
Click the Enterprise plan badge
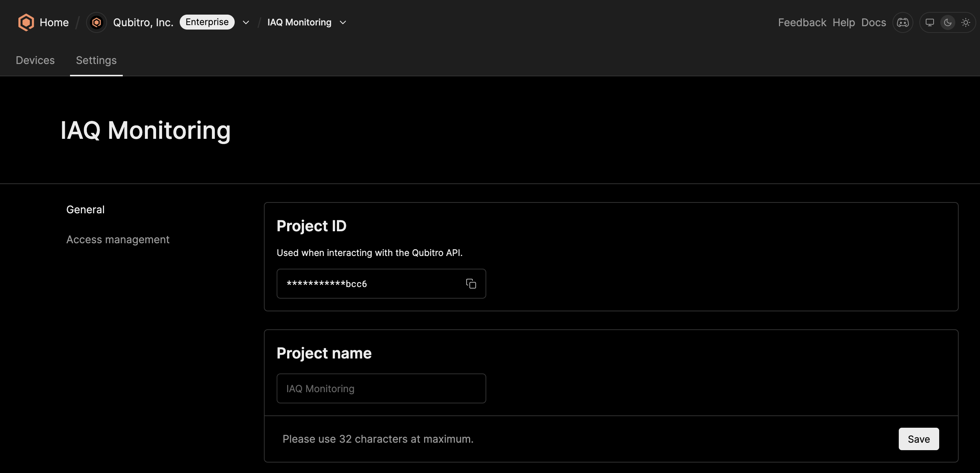(x=207, y=22)
